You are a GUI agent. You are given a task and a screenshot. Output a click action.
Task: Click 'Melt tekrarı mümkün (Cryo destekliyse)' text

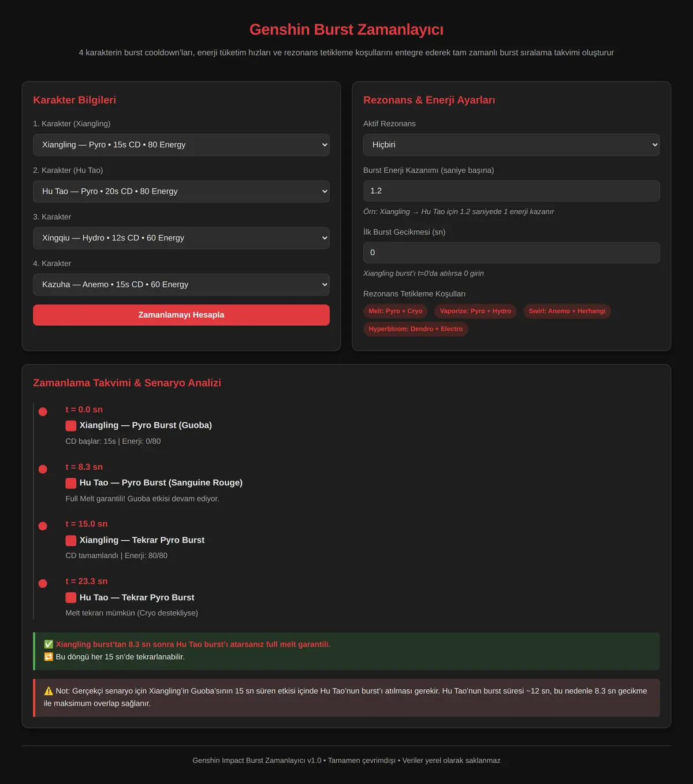pyautogui.click(x=132, y=613)
